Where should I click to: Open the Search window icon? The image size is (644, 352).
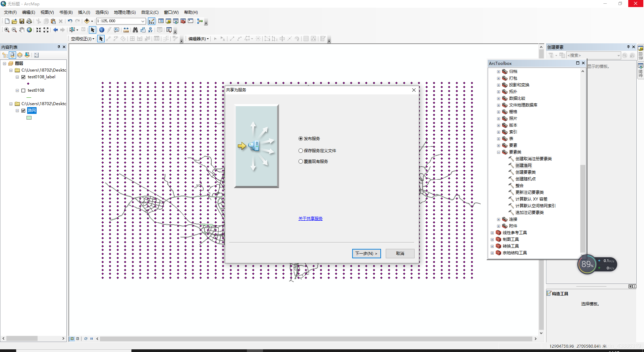tap(176, 21)
